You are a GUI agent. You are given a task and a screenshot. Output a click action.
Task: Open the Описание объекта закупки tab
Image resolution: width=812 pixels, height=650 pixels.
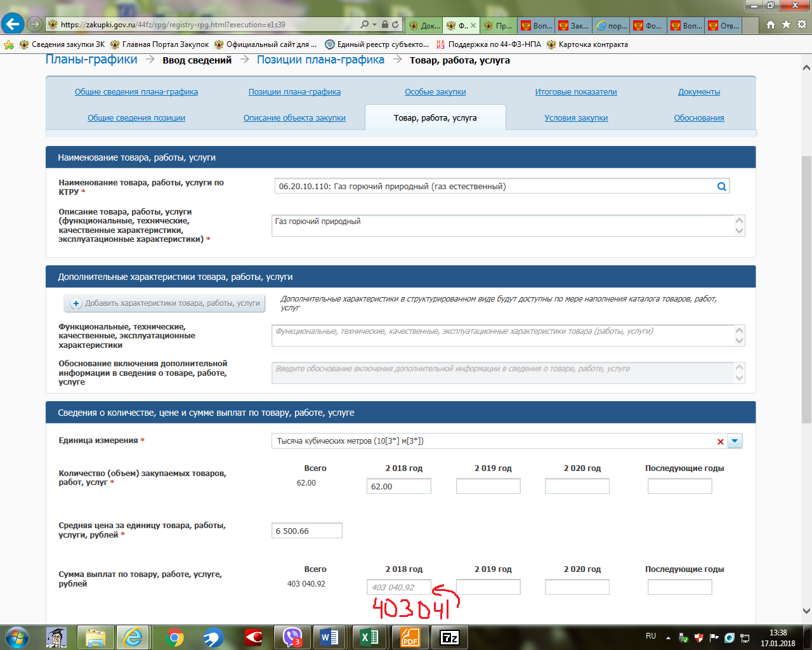tap(294, 118)
